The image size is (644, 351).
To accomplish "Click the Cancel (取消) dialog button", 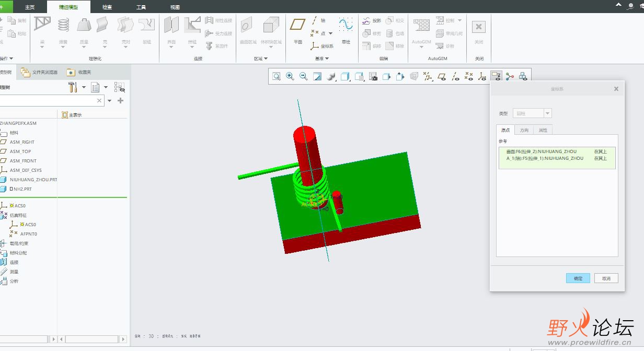I will (x=606, y=278).
